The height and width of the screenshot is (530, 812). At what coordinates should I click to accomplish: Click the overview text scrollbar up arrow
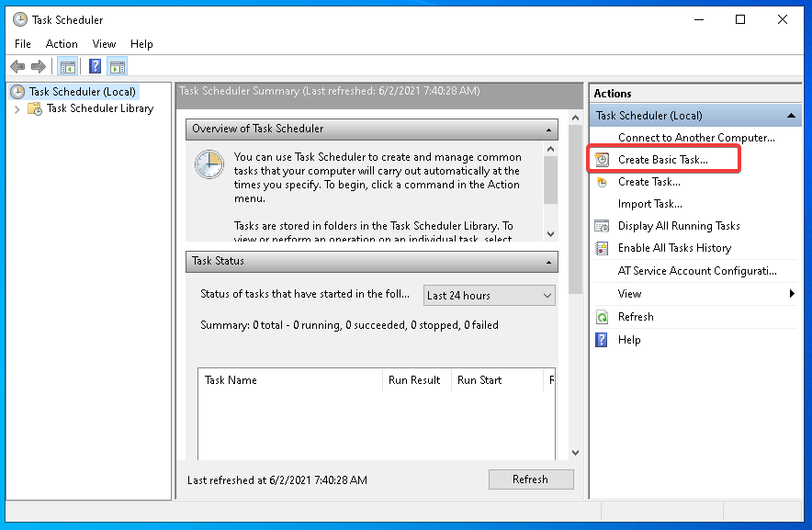[550, 149]
